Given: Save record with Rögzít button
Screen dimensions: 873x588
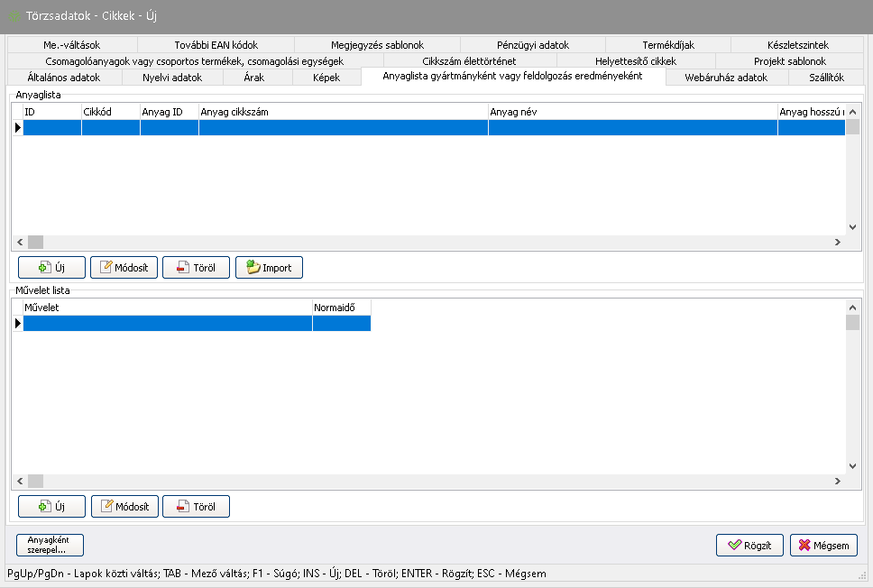Looking at the screenshot, I should click(x=749, y=546).
